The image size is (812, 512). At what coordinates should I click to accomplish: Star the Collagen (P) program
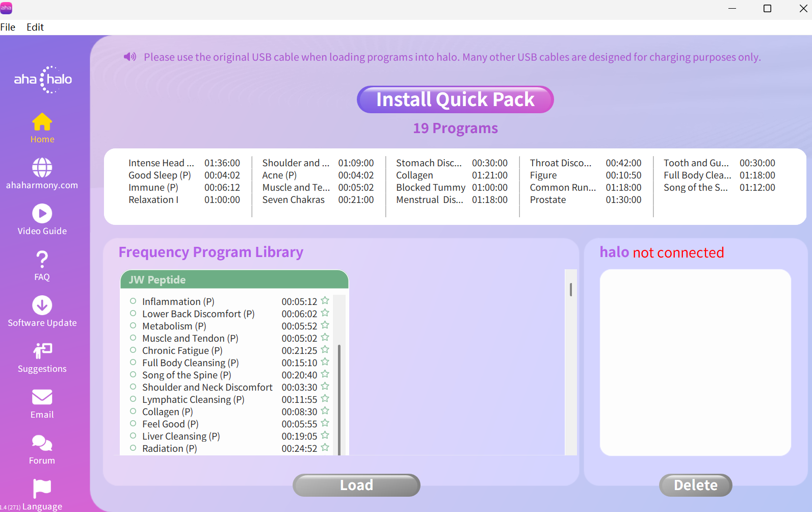click(x=325, y=411)
